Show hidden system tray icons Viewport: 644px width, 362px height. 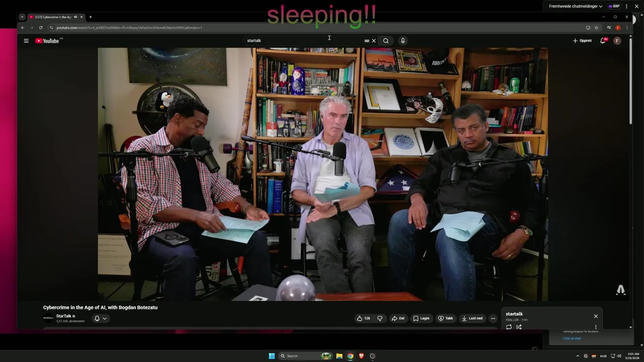(x=578, y=356)
